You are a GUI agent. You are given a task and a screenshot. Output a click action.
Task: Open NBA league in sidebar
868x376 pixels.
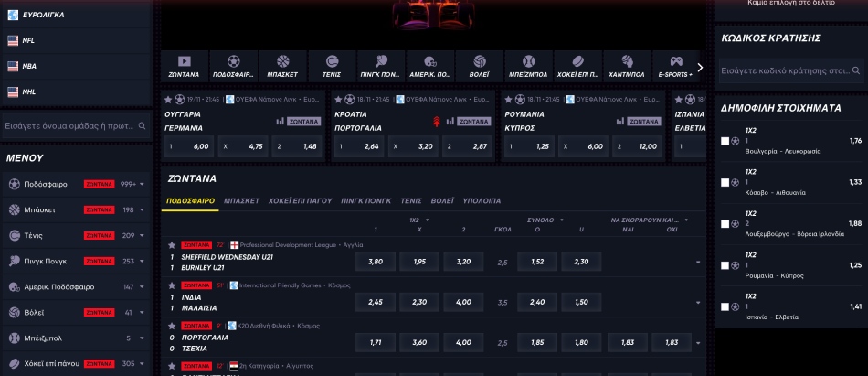(77, 66)
